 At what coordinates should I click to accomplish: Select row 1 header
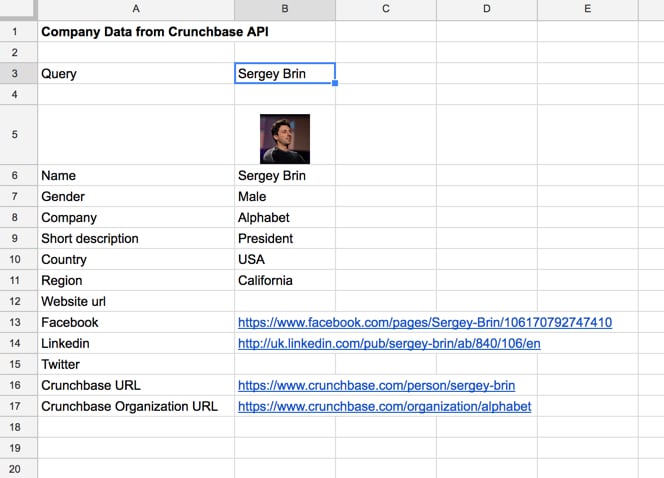coord(18,31)
